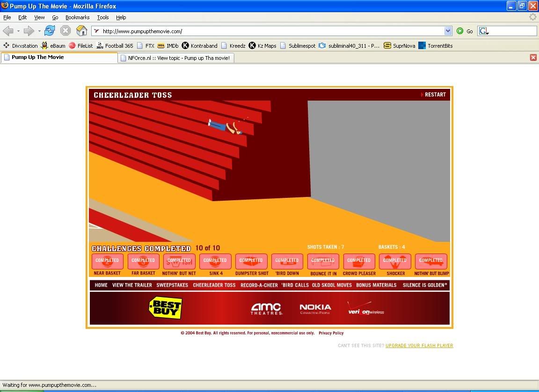539x392 pixels.
Task: Open the Kontraband bookmark
Action: 200,45
